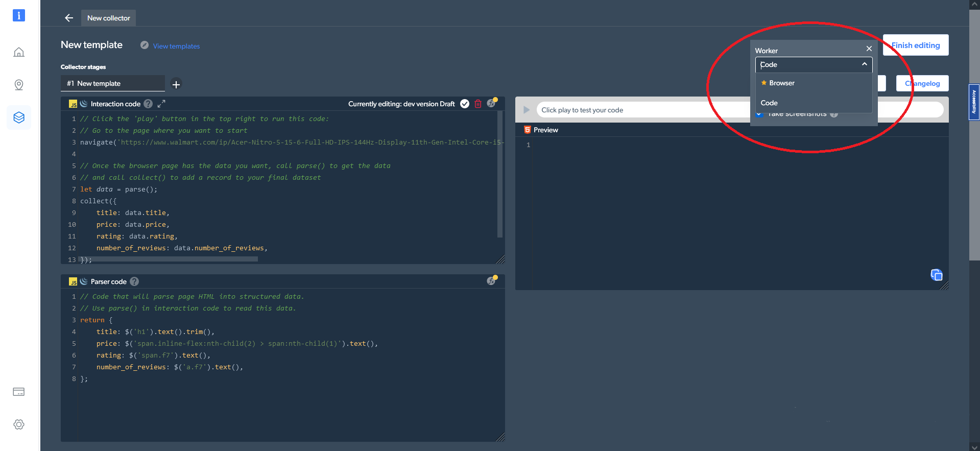Viewport: 980px width, 451px height.
Task: Open the settings gear in sidebar
Action: (x=19, y=424)
